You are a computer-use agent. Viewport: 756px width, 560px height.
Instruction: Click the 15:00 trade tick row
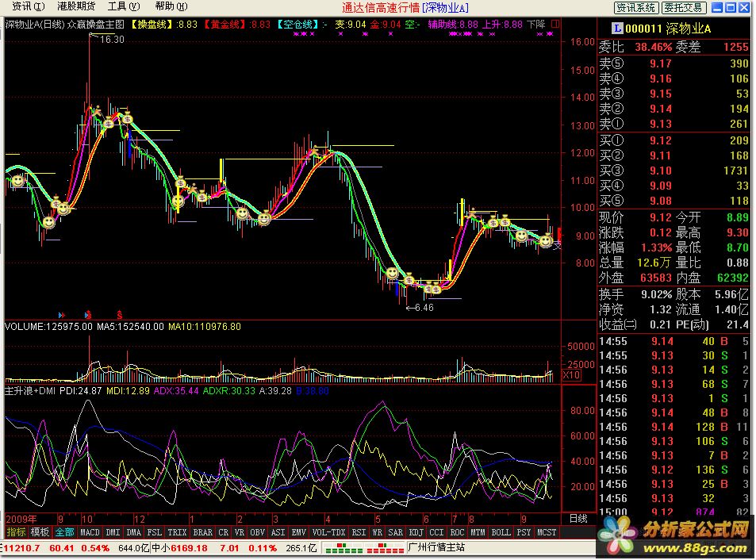[x=673, y=512]
